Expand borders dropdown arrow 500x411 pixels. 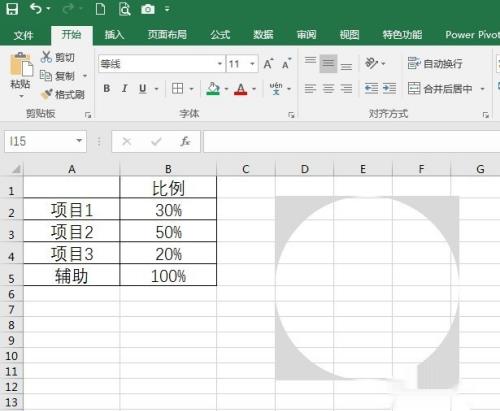pyautogui.click(x=191, y=89)
